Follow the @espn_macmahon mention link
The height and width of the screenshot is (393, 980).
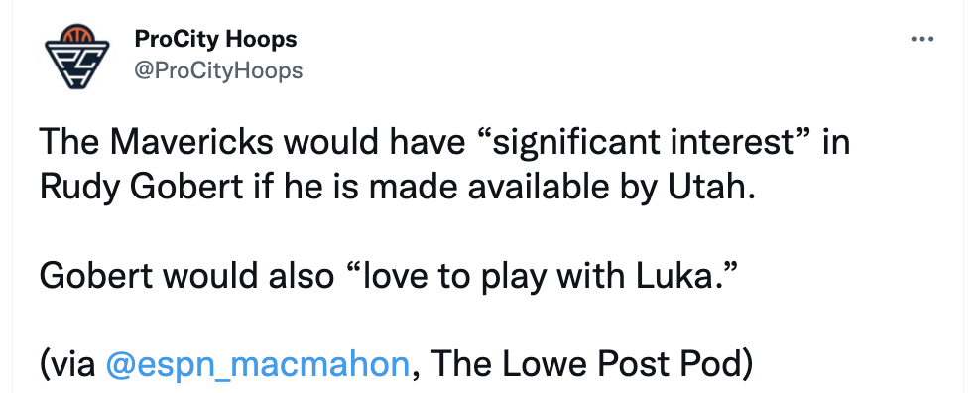coord(258,363)
